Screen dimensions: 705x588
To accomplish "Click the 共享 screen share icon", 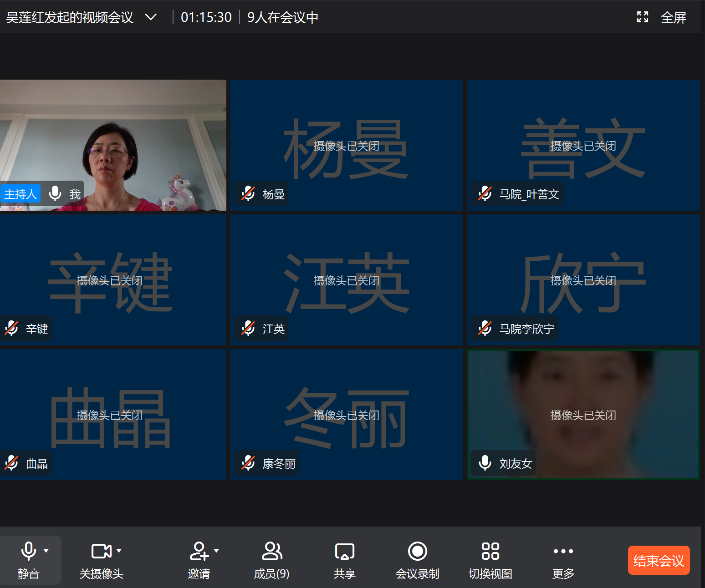I will point(344,551).
